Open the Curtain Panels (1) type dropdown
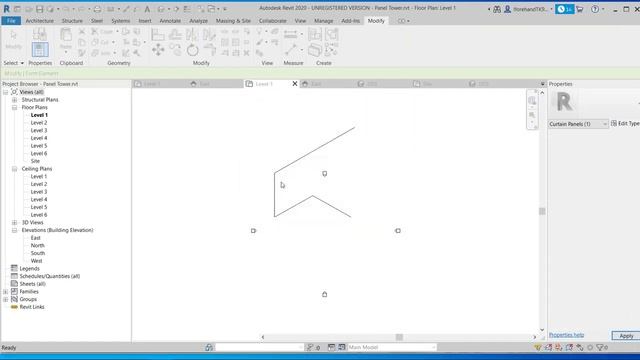 pyautogui.click(x=578, y=124)
